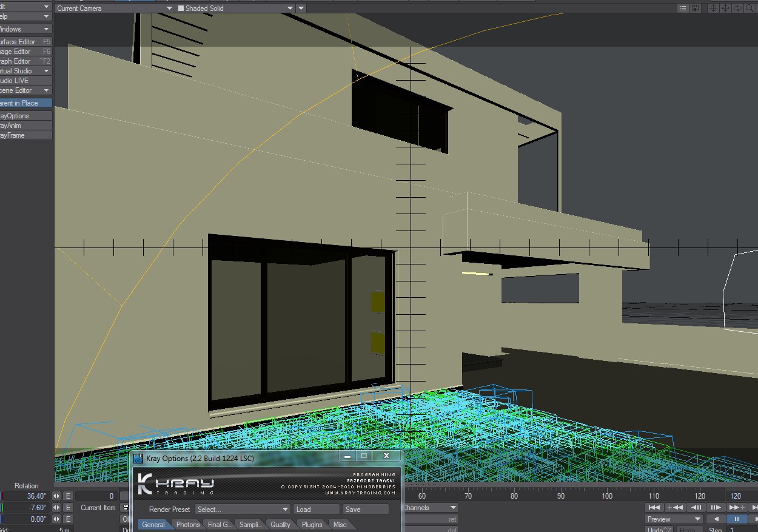This screenshot has height=532, width=758.
Task: Click the viewport pan (move) icon
Action: click(725, 8)
